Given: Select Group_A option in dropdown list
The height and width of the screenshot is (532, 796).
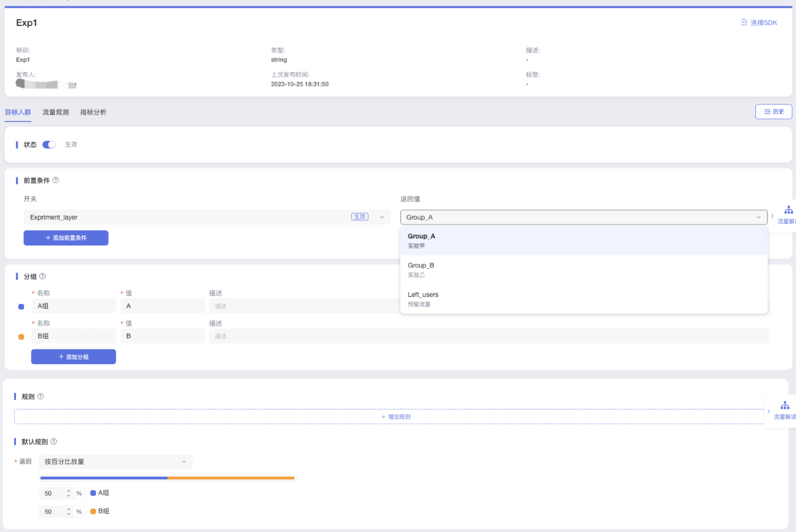Looking at the screenshot, I should 584,240.
